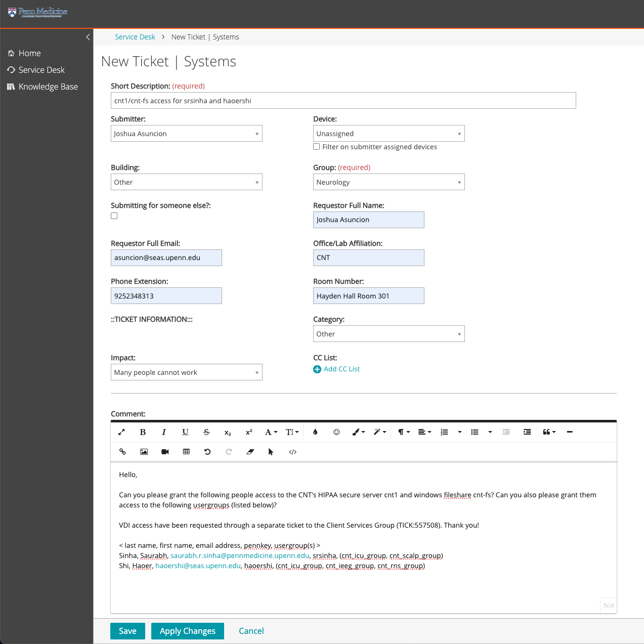
Task: Check Filter on submitter assigned devices
Action: point(317,147)
